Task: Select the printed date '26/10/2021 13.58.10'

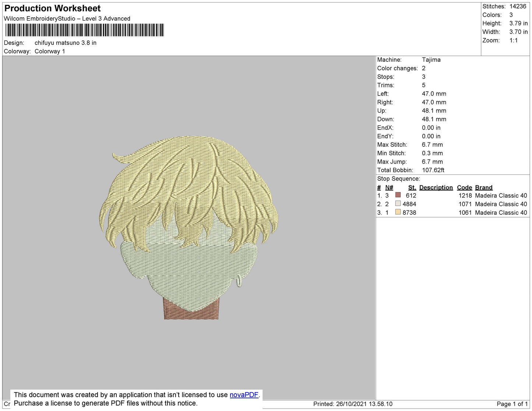Action: point(364,404)
